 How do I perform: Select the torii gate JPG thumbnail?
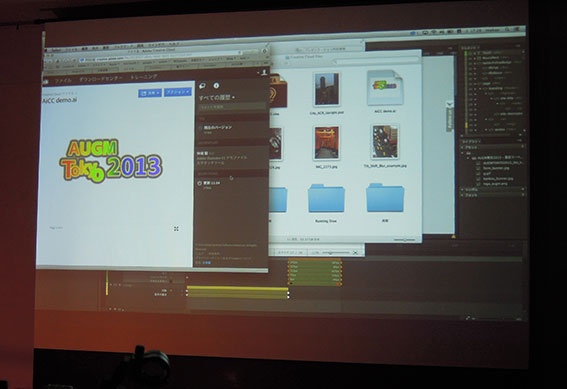[327, 143]
